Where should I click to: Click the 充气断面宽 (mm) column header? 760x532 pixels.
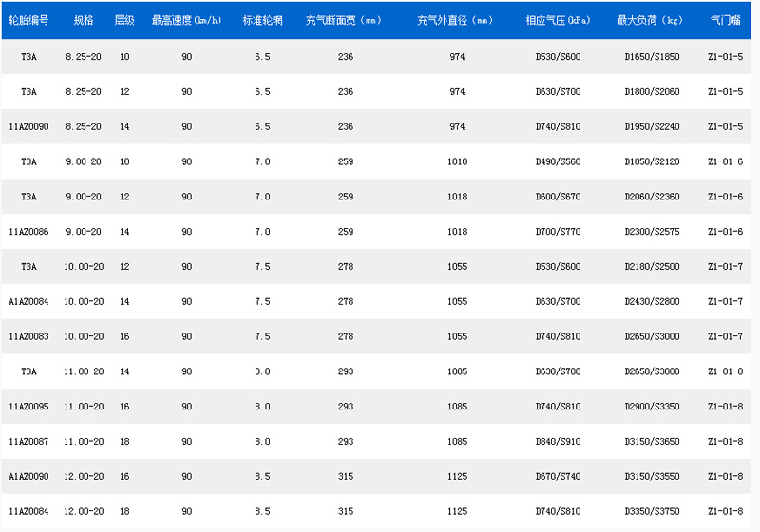[345, 20]
